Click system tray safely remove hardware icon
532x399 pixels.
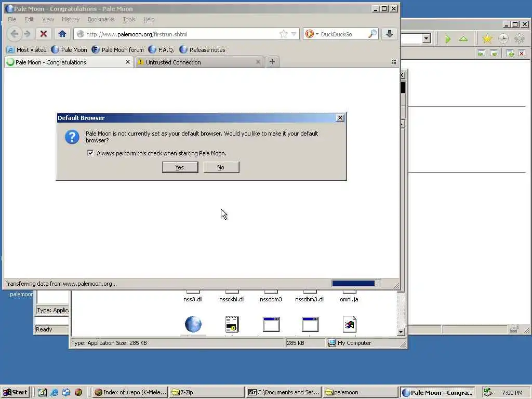click(487, 392)
